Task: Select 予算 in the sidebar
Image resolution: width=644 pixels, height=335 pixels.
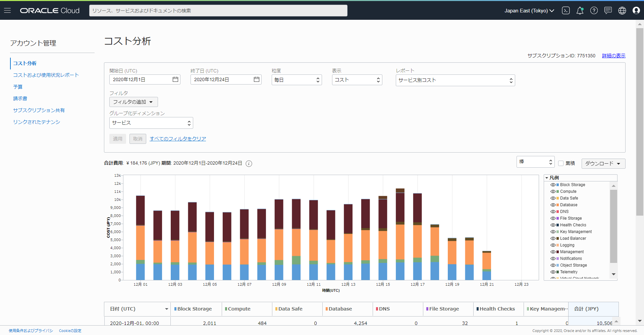Action: (x=18, y=87)
